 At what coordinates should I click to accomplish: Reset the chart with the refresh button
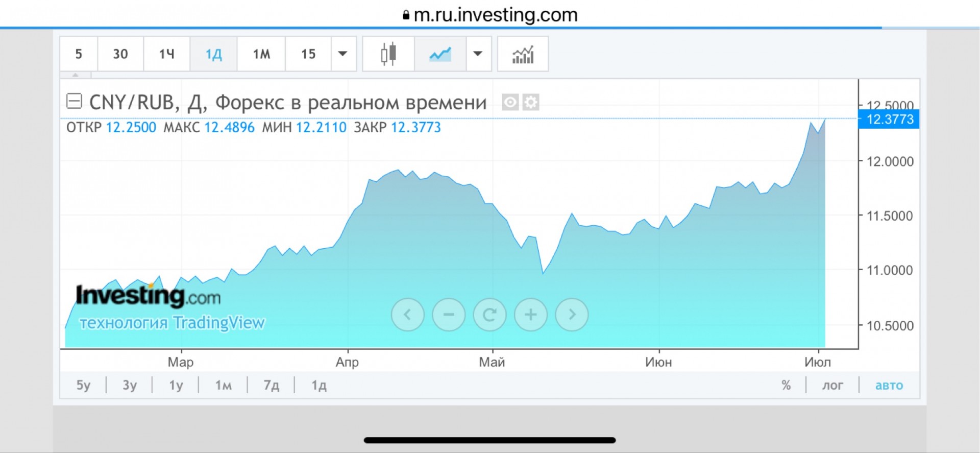(489, 315)
